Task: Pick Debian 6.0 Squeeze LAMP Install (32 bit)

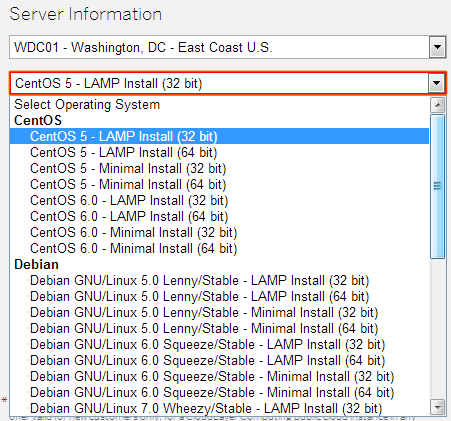Action: 219,344
